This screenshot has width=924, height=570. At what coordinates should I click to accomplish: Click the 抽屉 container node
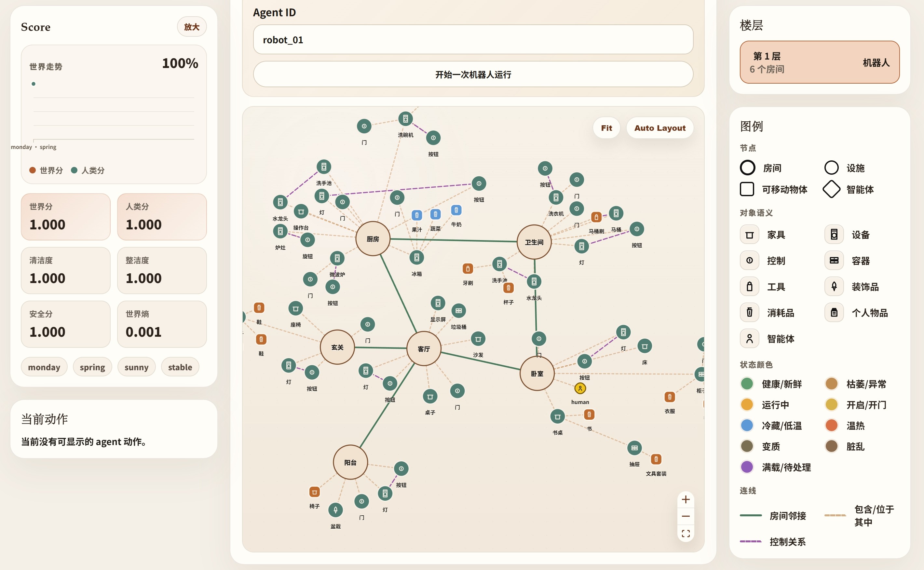pos(634,448)
